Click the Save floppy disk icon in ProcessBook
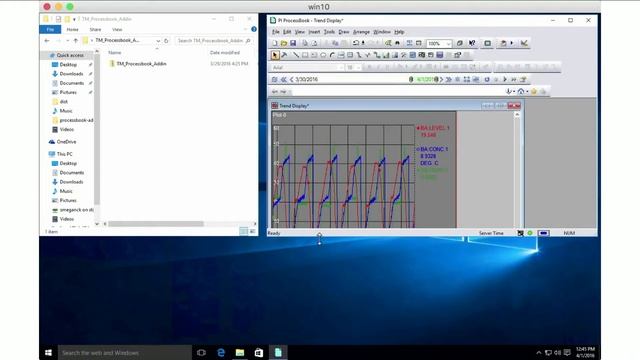 [x=293, y=43]
